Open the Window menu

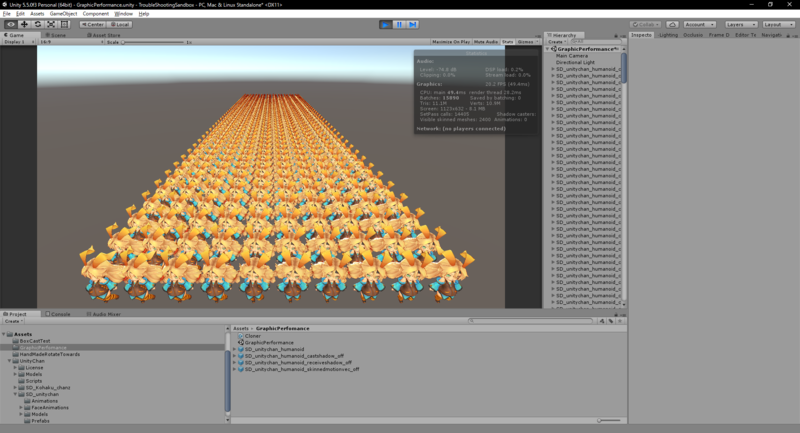[x=123, y=14]
